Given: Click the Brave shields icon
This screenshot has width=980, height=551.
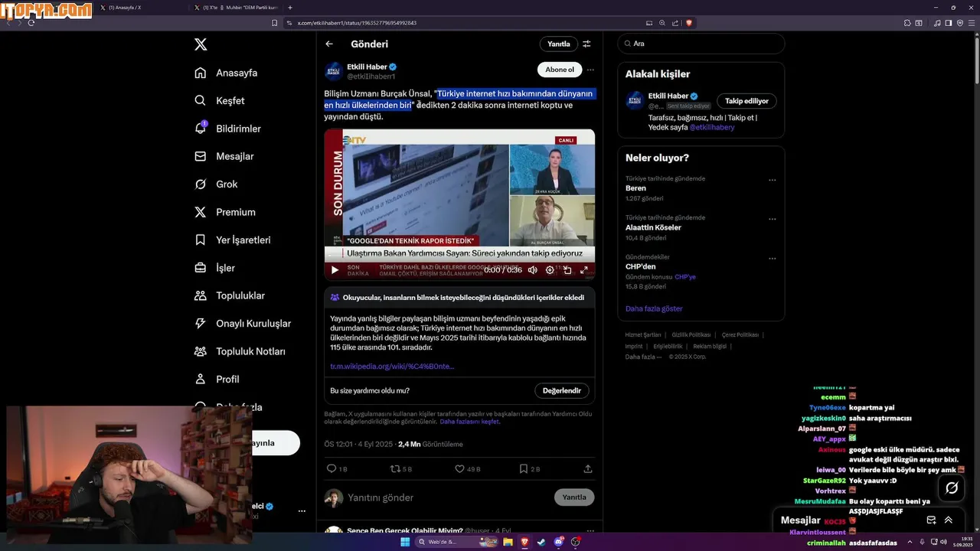Looking at the screenshot, I should [x=689, y=23].
